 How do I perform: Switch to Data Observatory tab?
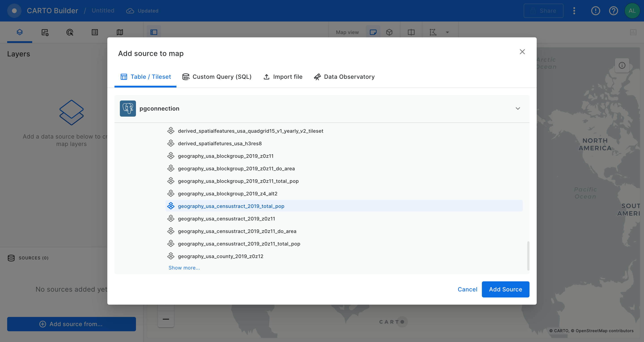click(344, 77)
